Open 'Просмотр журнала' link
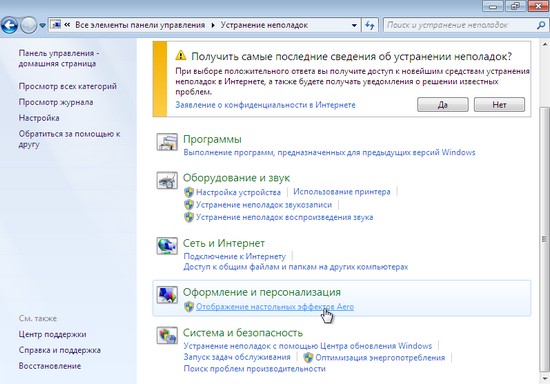Screen dimensions: 550x384 (56, 102)
